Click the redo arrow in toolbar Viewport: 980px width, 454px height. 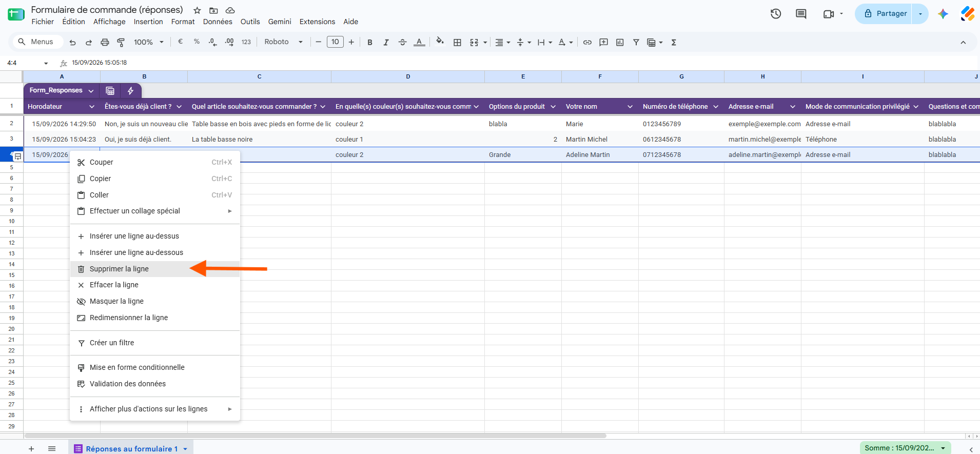89,42
